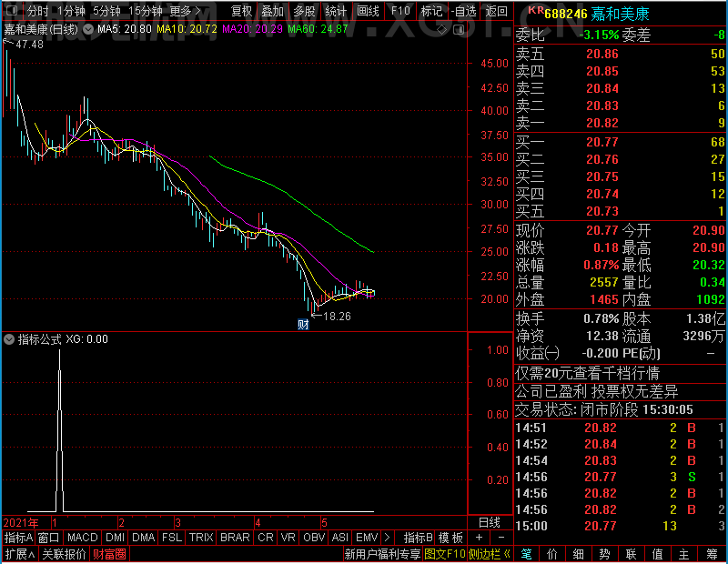Select OBV indicator
Viewport: 728px width, 564px height.
click(x=314, y=538)
